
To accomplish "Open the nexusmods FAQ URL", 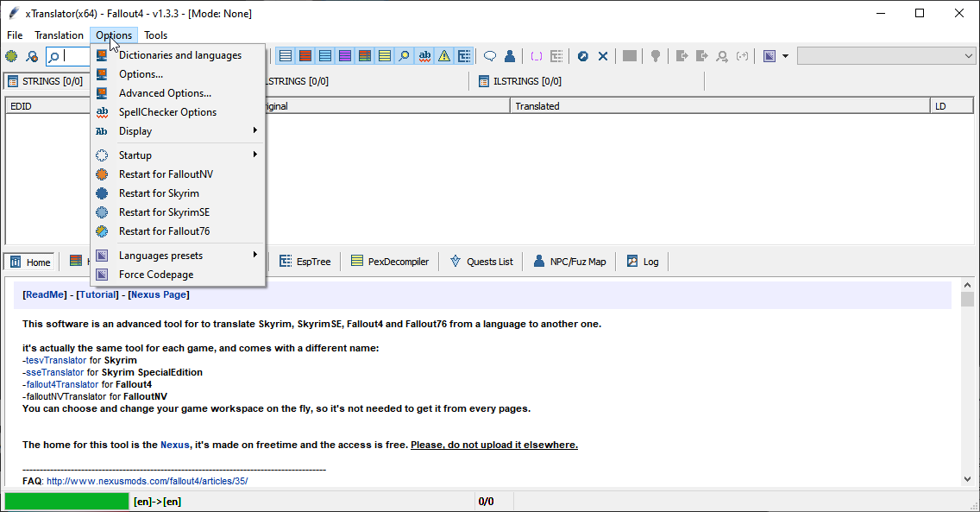I will (x=147, y=482).
